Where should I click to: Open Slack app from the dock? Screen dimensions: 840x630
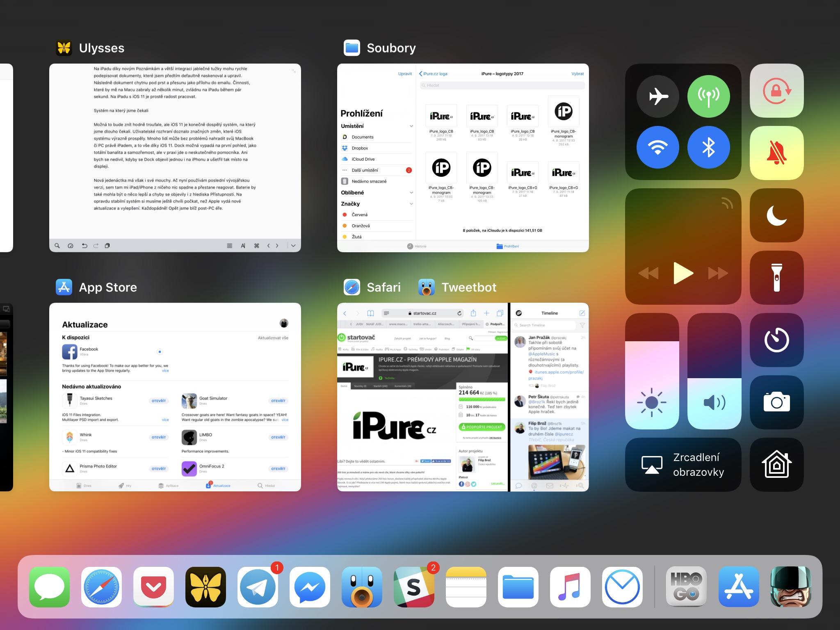pyautogui.click(x=414, y=587)
